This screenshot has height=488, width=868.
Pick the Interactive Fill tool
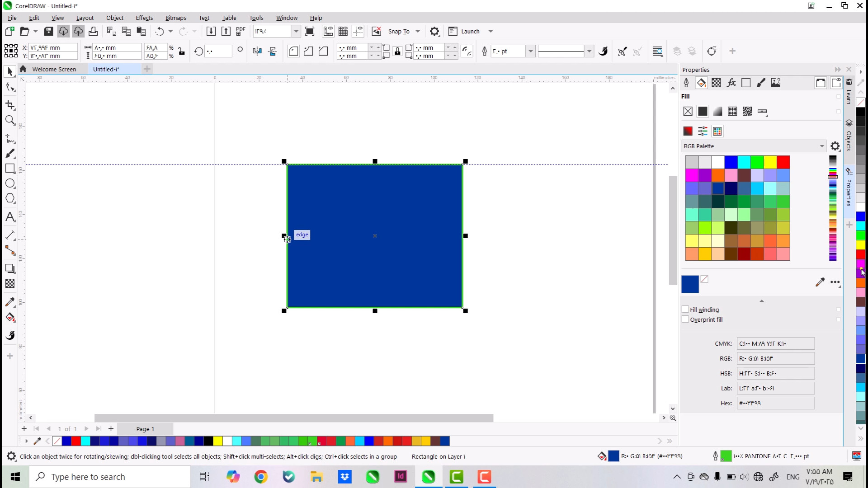tap(10, 318)
